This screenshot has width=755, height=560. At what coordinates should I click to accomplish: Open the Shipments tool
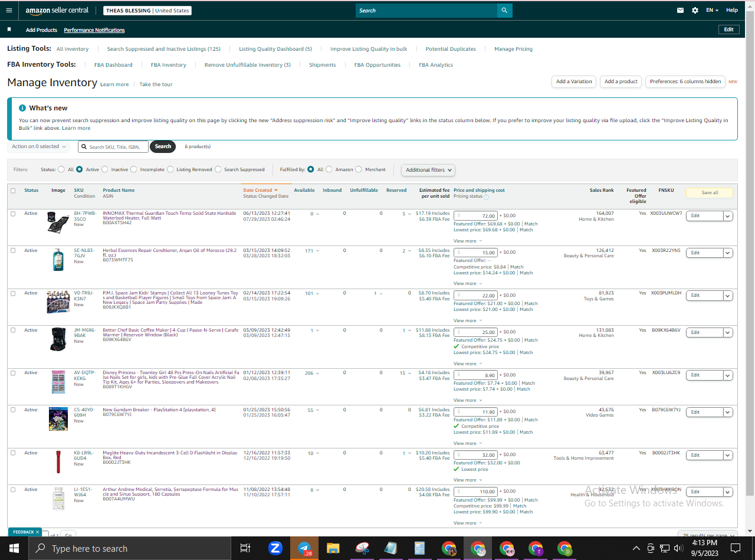pyautogui.click(x=323, y=65)
